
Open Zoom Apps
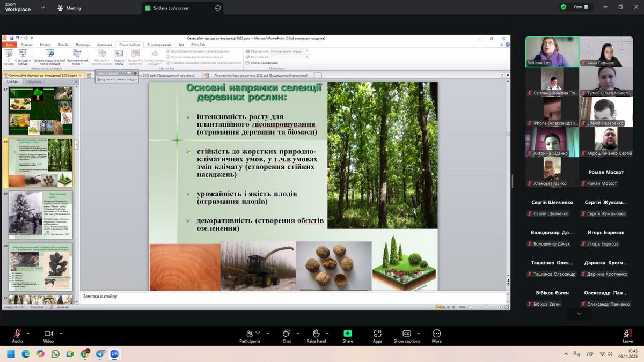click(x=377, y=334)
